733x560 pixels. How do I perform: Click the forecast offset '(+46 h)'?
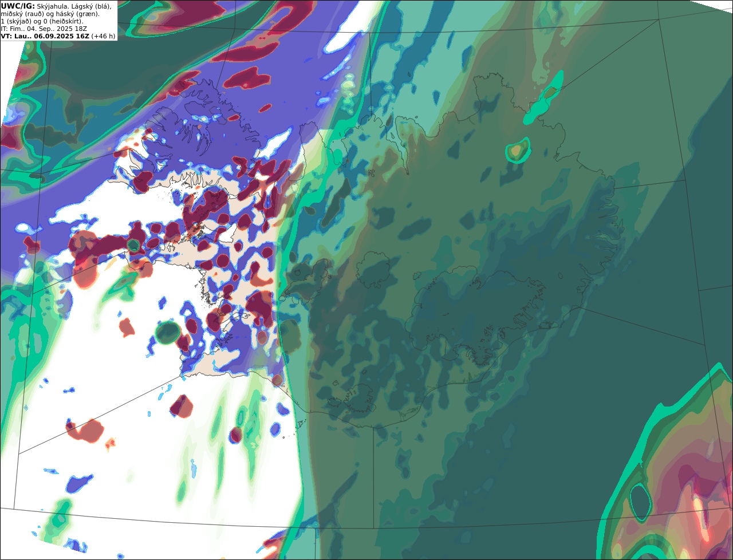104,36
